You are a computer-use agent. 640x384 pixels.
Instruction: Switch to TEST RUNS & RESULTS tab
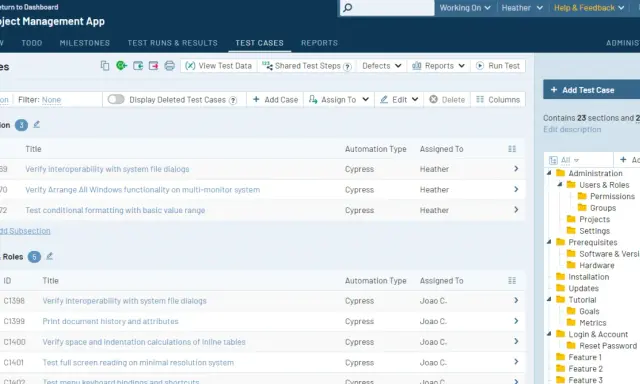pos(173,43)
